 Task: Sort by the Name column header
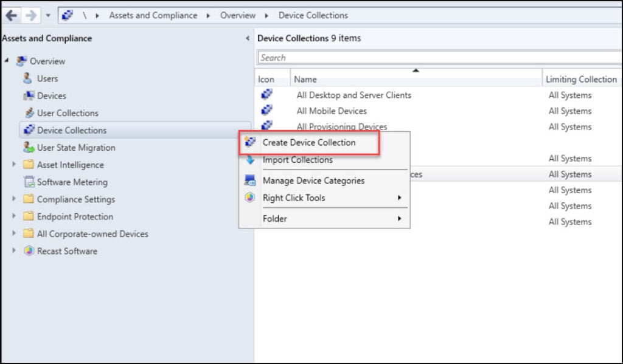coord(416,80)
